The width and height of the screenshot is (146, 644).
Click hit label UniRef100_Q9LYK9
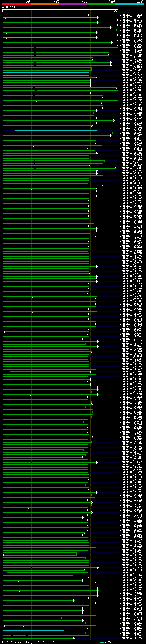[131, 135]
